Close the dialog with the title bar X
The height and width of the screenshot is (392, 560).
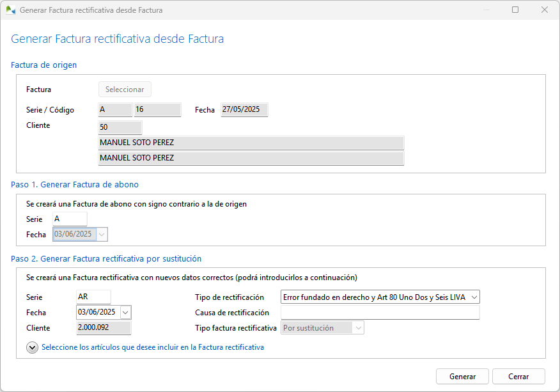[545, 10]
